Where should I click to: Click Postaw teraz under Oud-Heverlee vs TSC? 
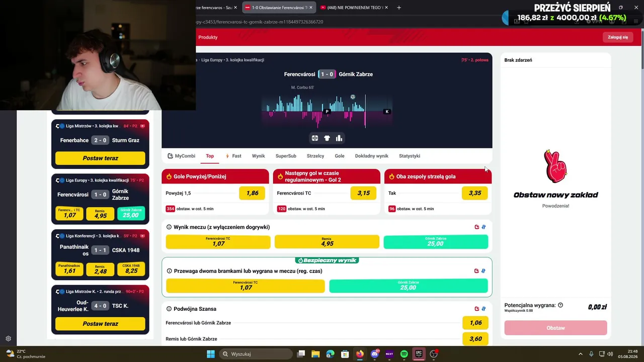pyautogui.click(x=100, y=324)
